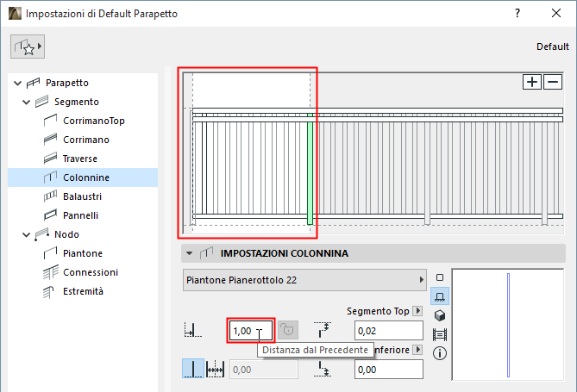577x392 pixels.
Task: Select Corrimano in the tree
Action: (x=86, y=140)
